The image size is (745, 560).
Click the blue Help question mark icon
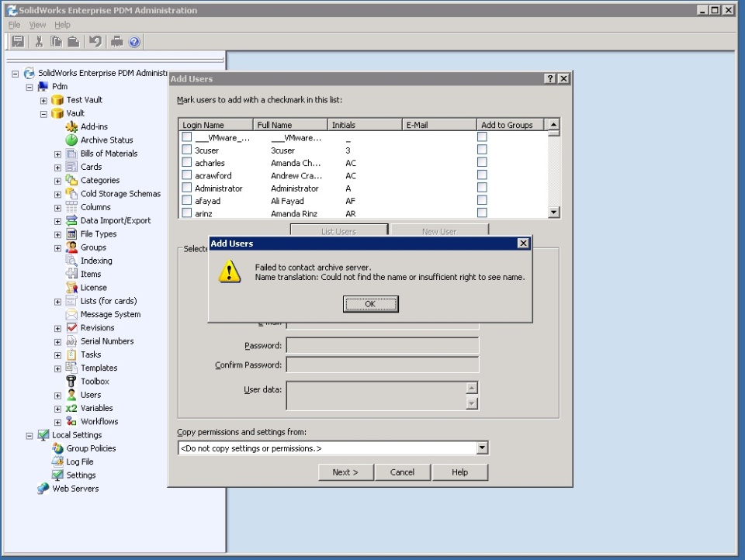[x=134, y=42]
